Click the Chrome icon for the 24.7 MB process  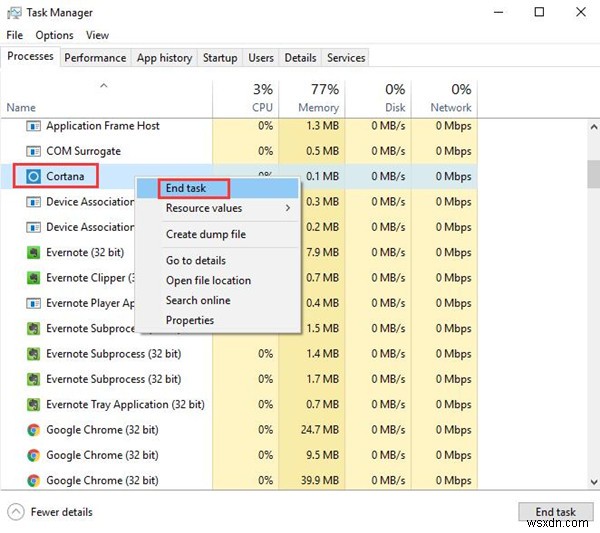(x=33, y=430)
